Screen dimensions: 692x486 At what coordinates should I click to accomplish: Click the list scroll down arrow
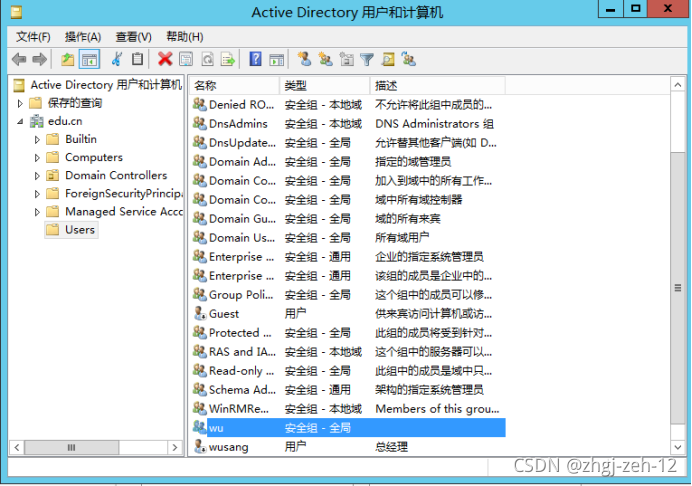click(x=678, y=447)
